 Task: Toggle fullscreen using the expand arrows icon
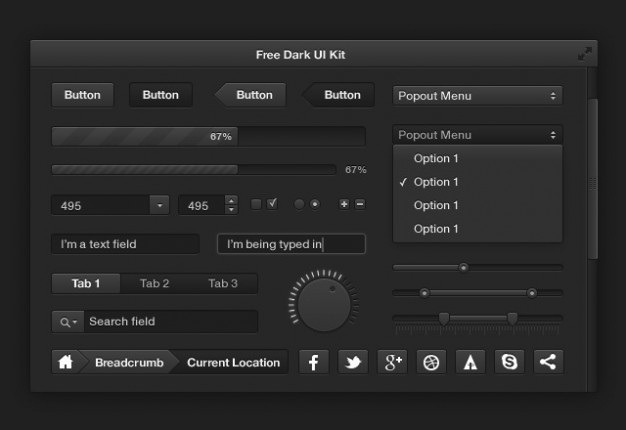[x=585, y=54]
